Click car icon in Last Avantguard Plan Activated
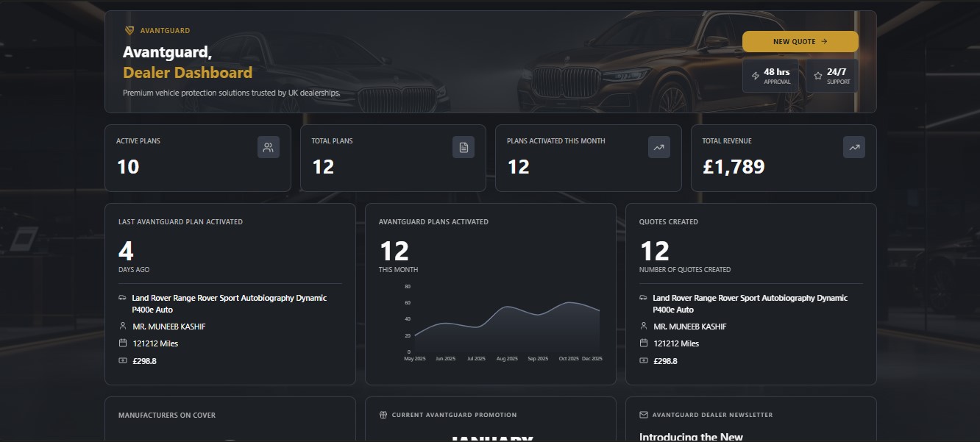 (x=122, y=298)
